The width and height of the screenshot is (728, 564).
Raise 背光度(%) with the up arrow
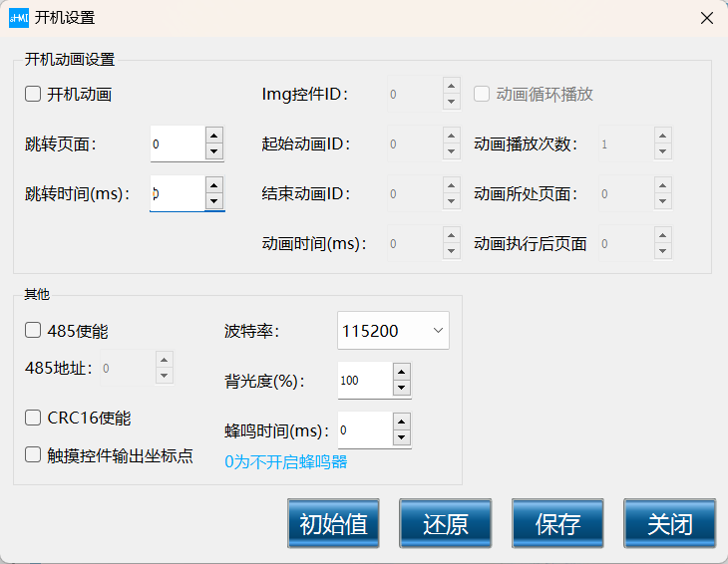(401, 372)
